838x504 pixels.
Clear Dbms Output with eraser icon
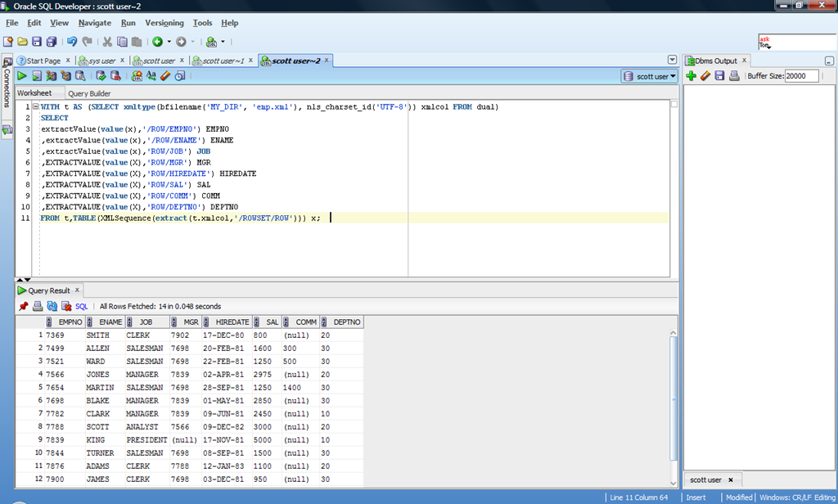pyautogui.click(x=705, y=76)
